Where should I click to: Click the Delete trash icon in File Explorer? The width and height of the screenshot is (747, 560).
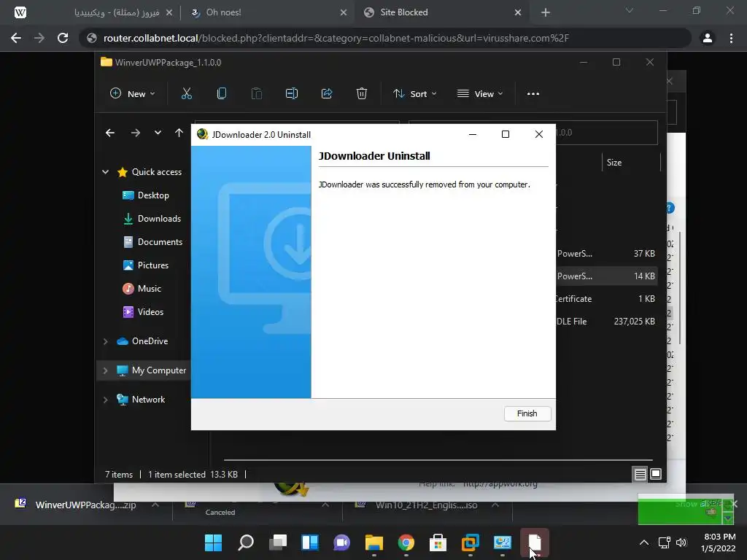tap(362, 94)
